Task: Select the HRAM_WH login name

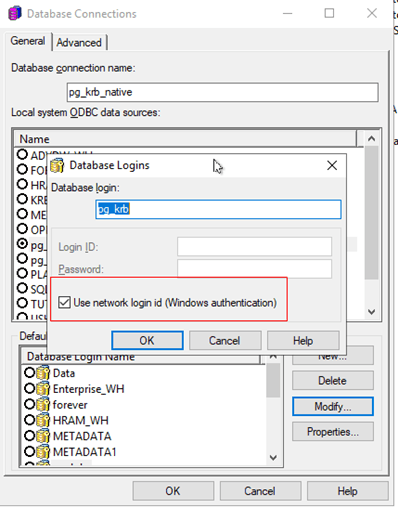Action: [81, 420]
